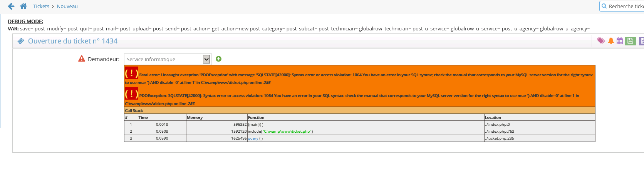Click the 'Ouverture du ticket n° 1434' title
The width and height of the screenshot is (644, 175).
(73, 41)
